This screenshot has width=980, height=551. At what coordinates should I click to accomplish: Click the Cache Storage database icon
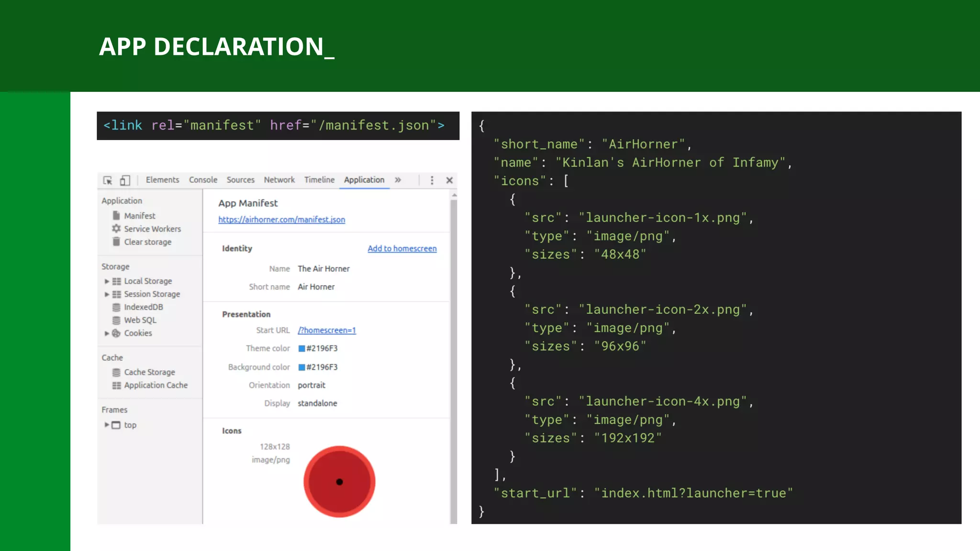116,372
